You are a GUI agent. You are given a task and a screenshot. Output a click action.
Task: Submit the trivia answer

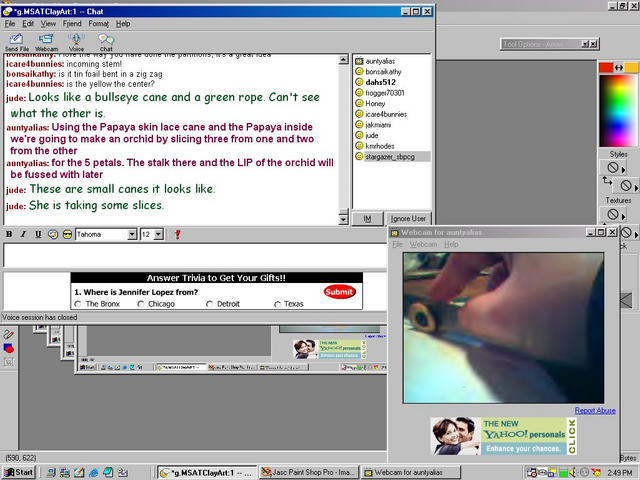pyautogui.click(x=339, y=292)
